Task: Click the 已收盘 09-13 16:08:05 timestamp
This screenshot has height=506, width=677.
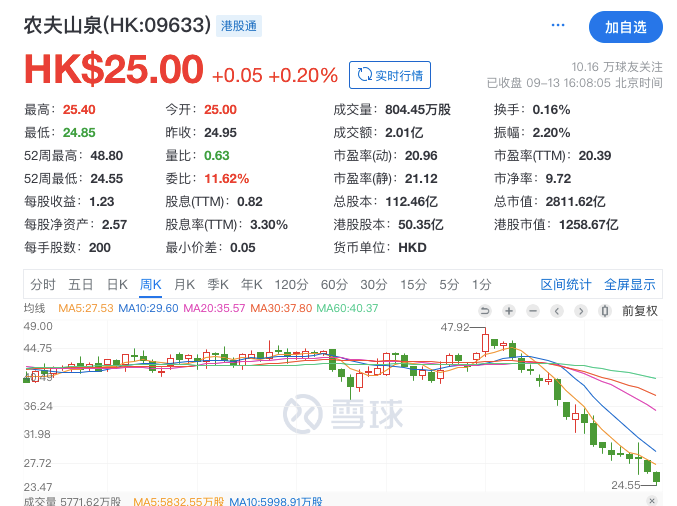Action: pyautogui.click(x=575, y=82)
